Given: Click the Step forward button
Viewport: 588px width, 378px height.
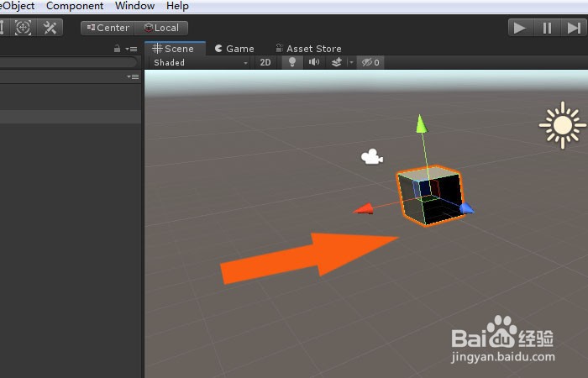Looking at the screenshot, I should click(574, 28).
